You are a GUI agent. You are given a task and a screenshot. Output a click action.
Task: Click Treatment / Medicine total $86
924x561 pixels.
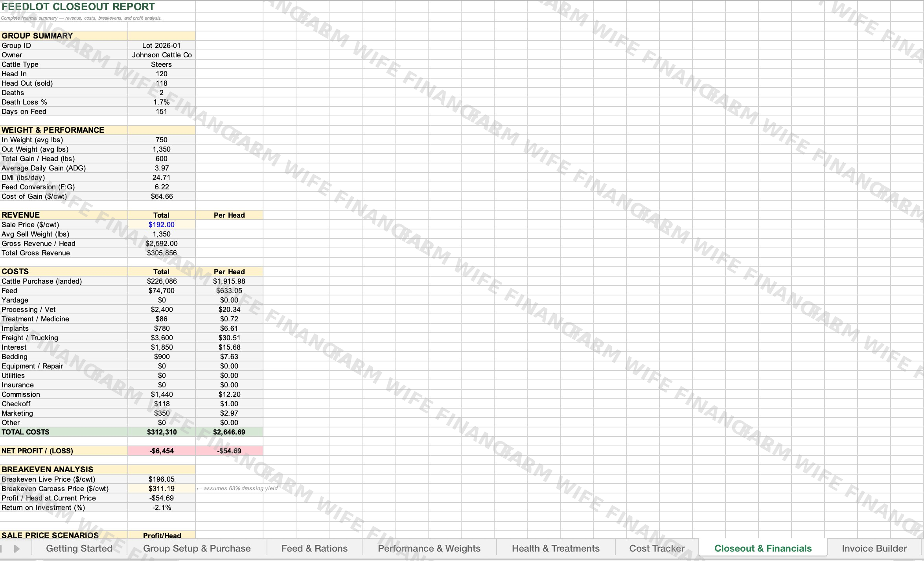coord(161,319)
